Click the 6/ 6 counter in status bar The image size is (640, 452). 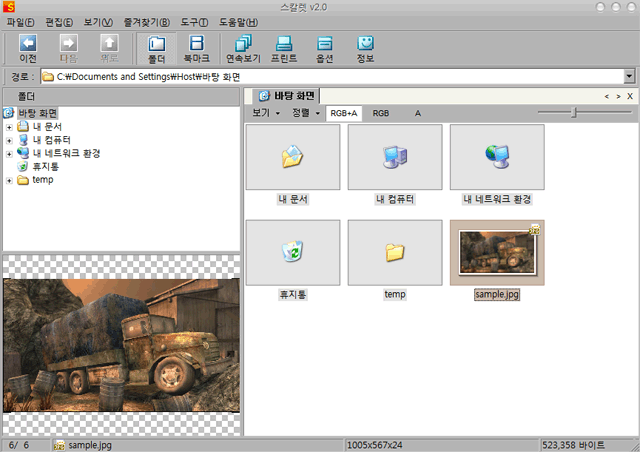[x=19, y=445]
